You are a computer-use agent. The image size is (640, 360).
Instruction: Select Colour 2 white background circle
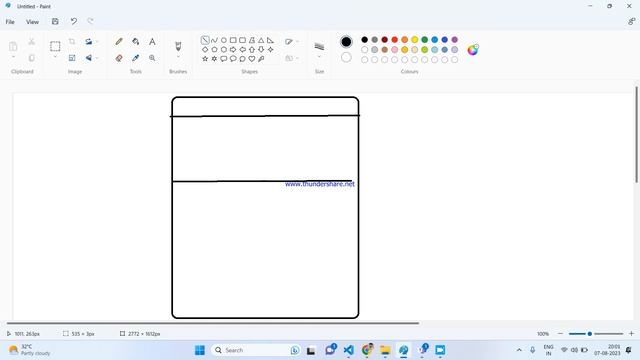(346, 58)
